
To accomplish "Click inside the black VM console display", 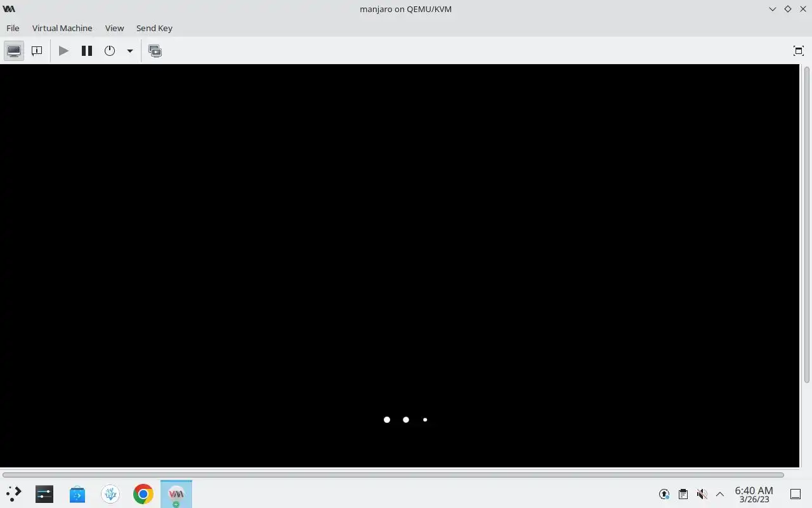I will (x=400, y=265).
